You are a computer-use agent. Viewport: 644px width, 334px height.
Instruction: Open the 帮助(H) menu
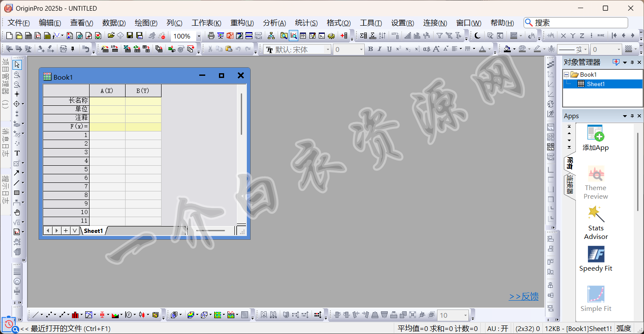tap(502, 23)
